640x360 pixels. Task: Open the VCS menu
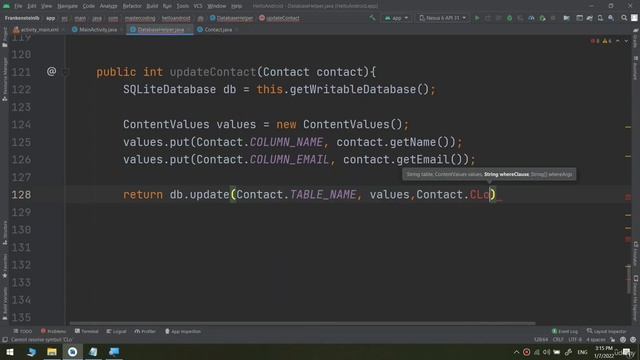tap(198, 6)
